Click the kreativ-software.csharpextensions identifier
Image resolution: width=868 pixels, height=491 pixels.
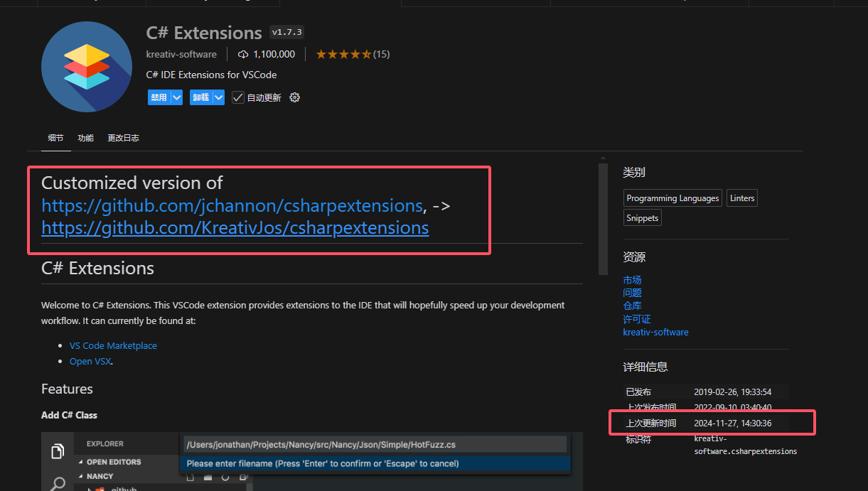tap(746, 445)
